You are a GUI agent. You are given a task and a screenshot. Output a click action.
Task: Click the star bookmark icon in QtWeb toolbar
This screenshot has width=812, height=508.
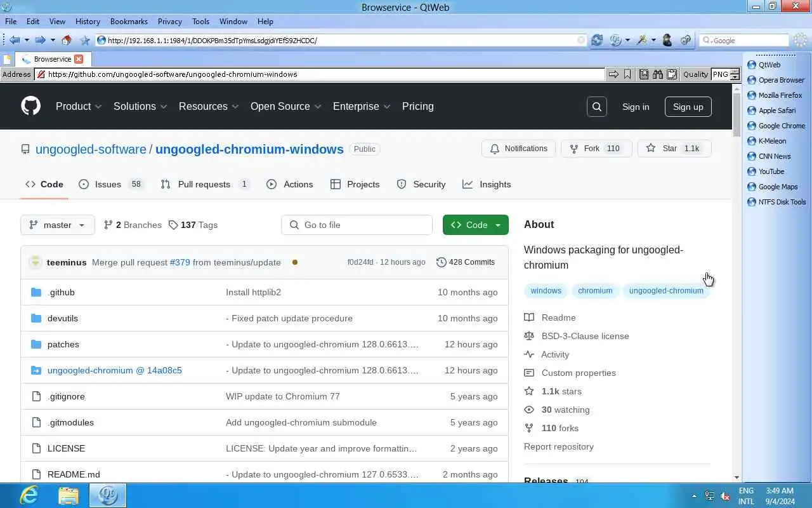coord(85,40)
